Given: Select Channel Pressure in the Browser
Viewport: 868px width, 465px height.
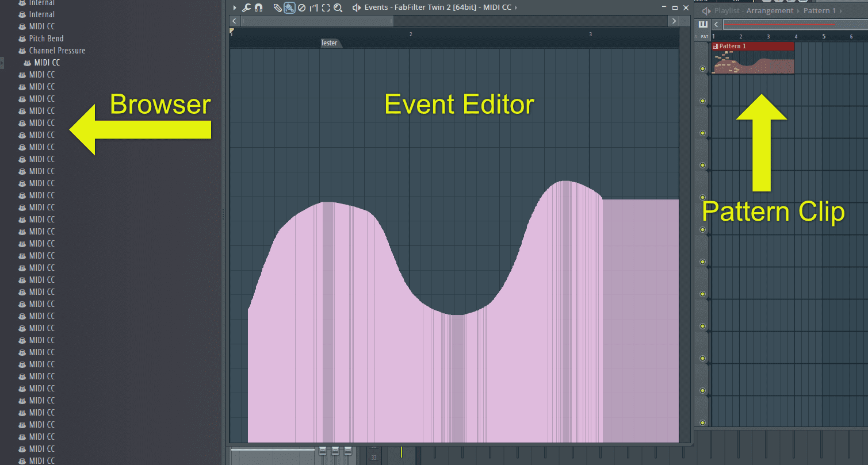Looking at the screenshot, I should [58, 50].
